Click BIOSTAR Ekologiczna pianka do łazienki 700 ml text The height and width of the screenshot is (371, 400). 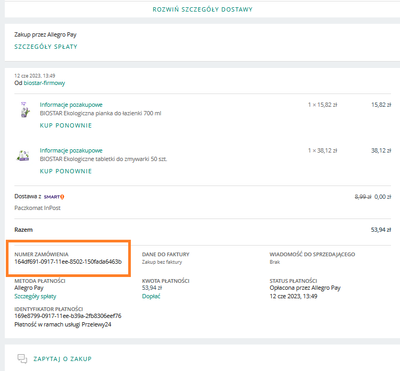(100, 113)
